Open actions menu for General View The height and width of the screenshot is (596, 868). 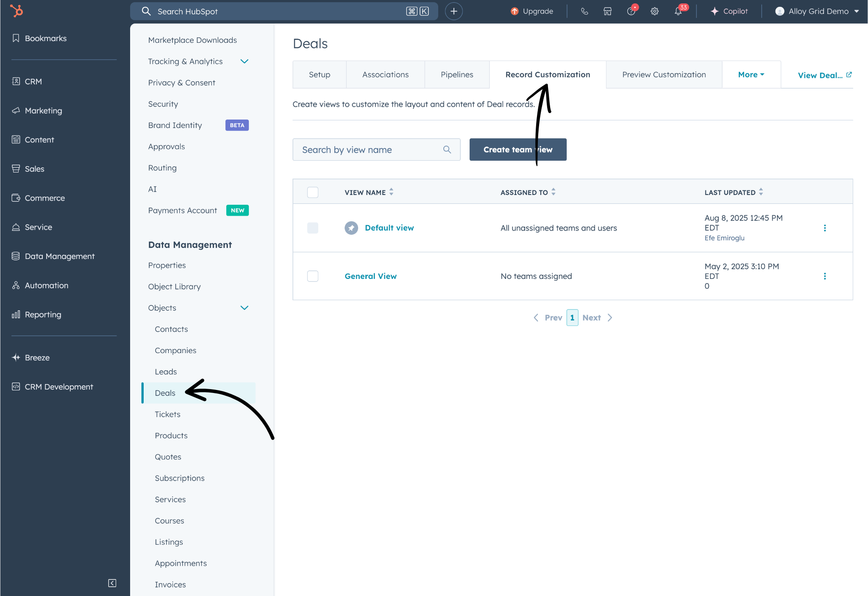point(824,276)
